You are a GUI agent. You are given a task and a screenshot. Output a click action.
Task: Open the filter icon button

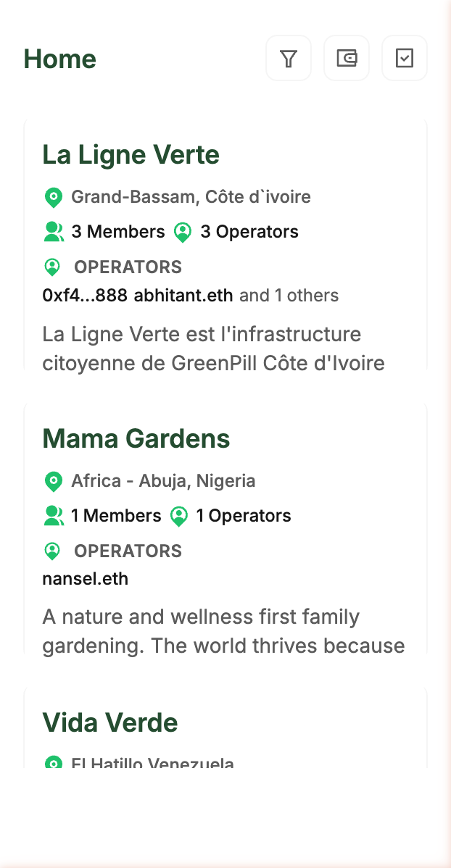tap(289, 59)
